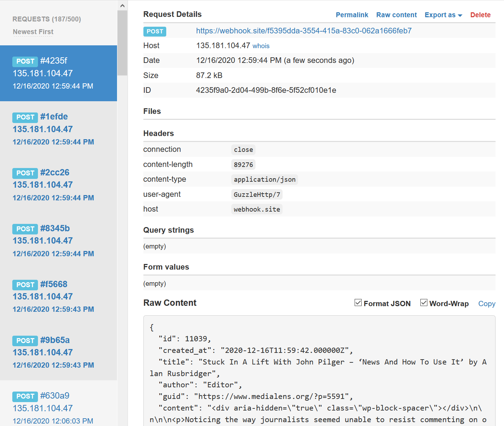Toggle the Word-Wrap checkbox
This screenshot has height=426, width=504.
pyautogui.click(x=424, y=303)
